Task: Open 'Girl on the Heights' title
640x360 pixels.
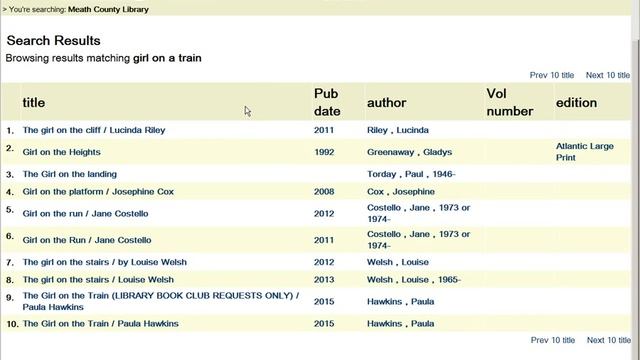Action: (x=62, y=152)
